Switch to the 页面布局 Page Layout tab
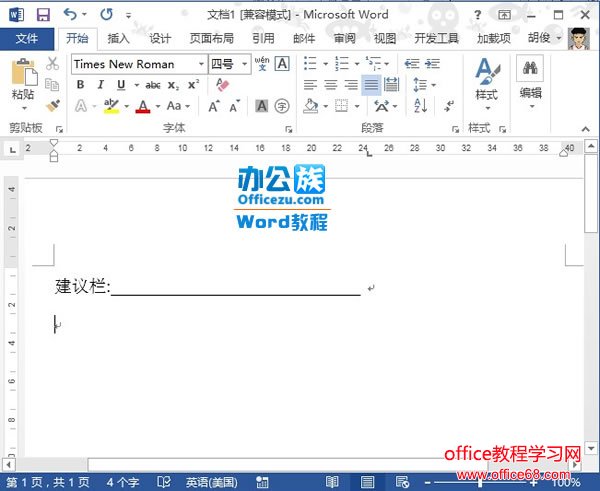This screenshot has height=491, width=600. [x=211, y=39]
